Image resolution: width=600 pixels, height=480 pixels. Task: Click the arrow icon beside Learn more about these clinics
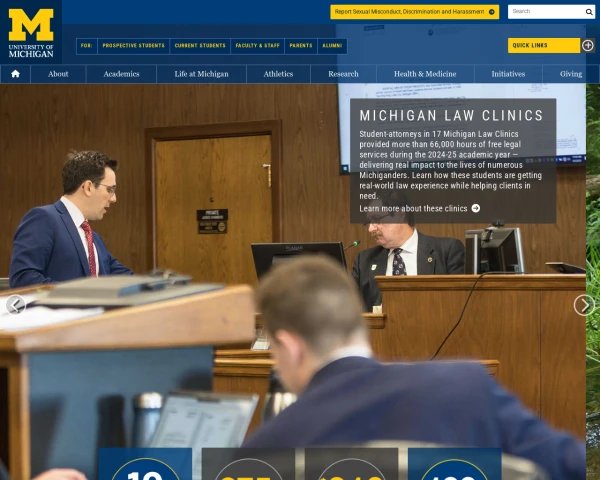[476, 208]
